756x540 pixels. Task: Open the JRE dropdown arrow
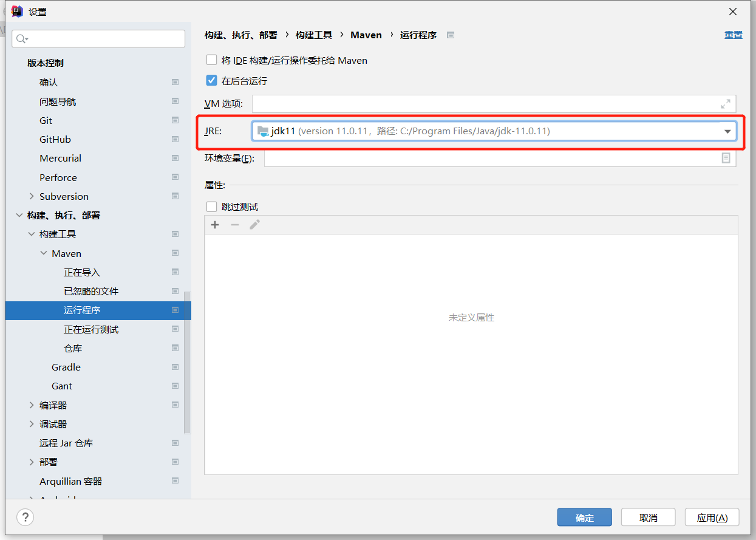point(727,131)
